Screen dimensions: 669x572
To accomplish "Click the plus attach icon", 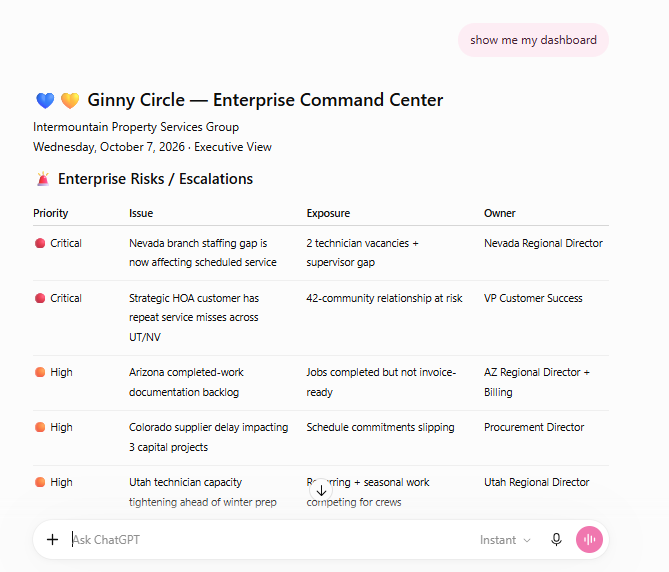I will tap(52, 540).
